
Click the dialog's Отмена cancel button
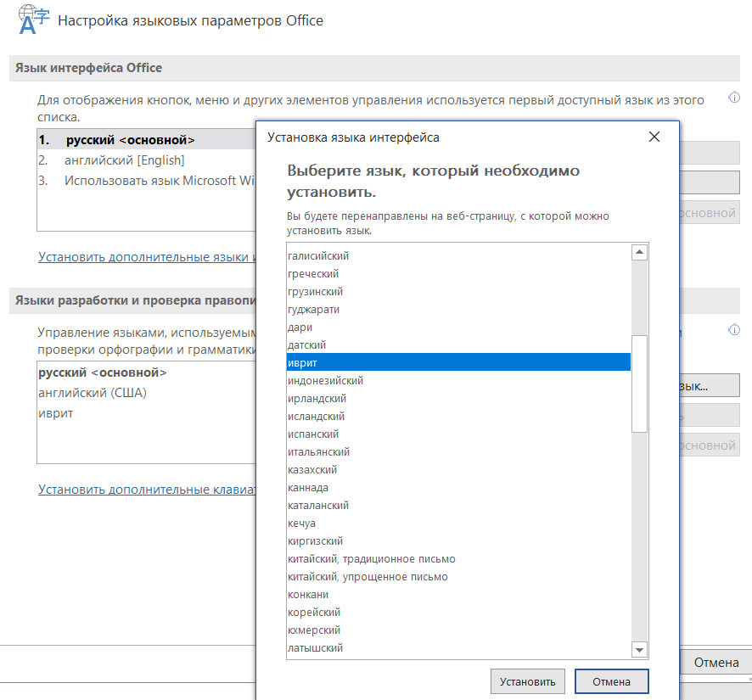point(611,681)
